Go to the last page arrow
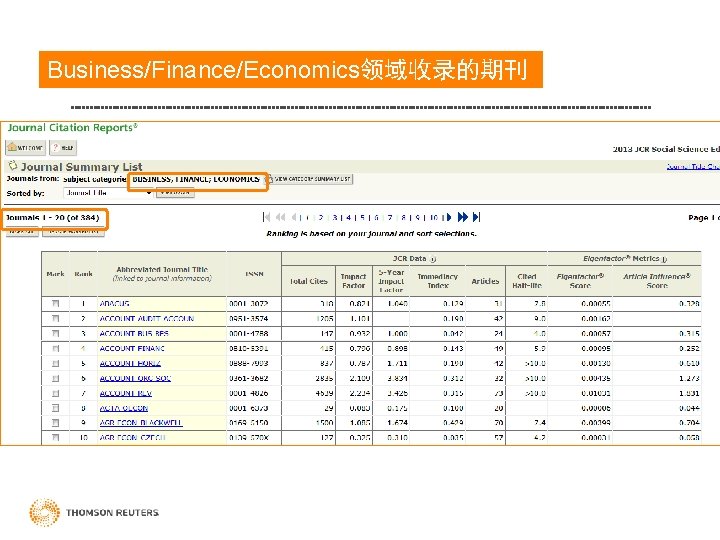Screen dimensions: 720x540 tap(477, 217)
